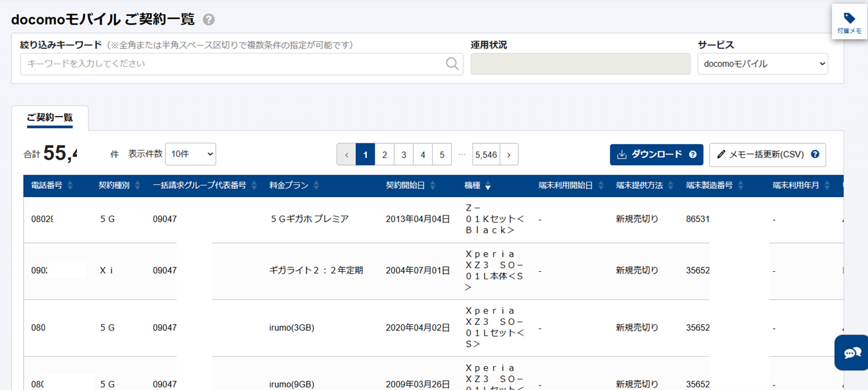Click plan cell ５Gギガホ プレミア

tap(309, 219)
